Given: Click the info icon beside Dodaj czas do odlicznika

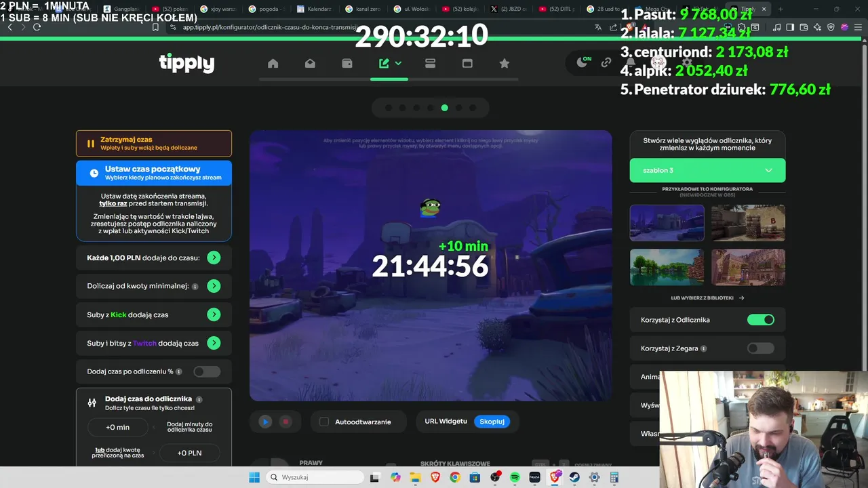Looking at the screenshot, I should coord(199,399).
